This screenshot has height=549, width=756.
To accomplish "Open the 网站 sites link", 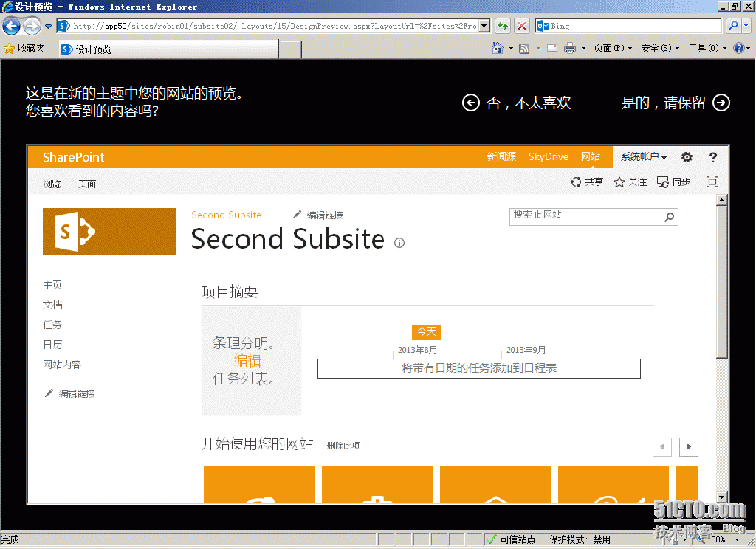I will [590, 156].
